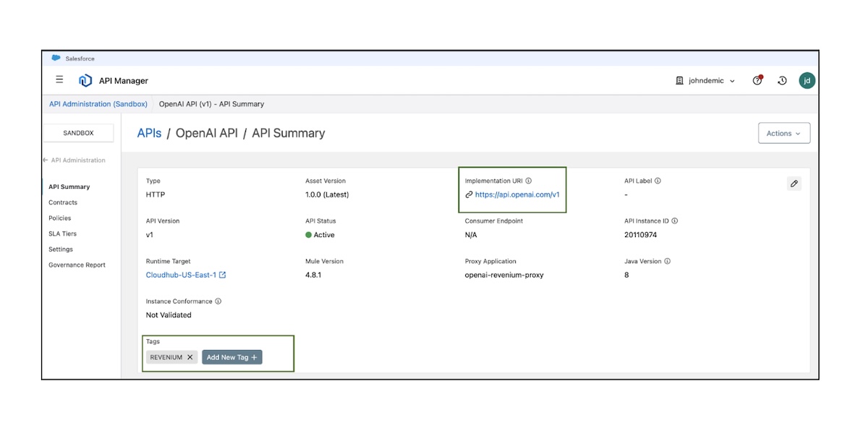
Task: Click the Salesforce cloud logo
Action: coord(56,59)
